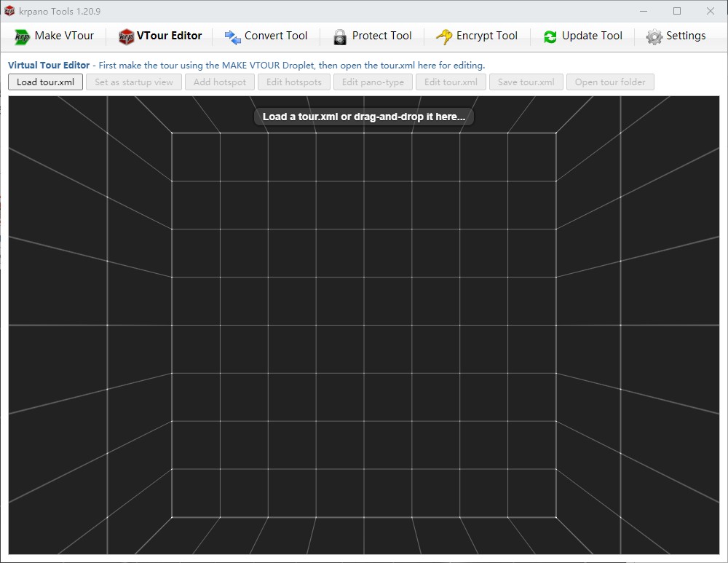
Task: Click the Set as startup view button
Action: [x=134, y=82]
